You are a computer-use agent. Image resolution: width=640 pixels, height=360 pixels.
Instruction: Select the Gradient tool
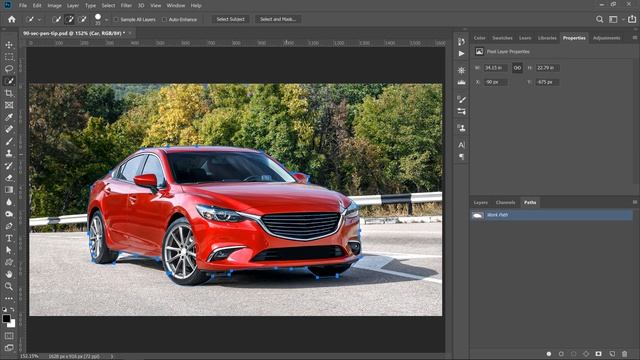point(9,189)
